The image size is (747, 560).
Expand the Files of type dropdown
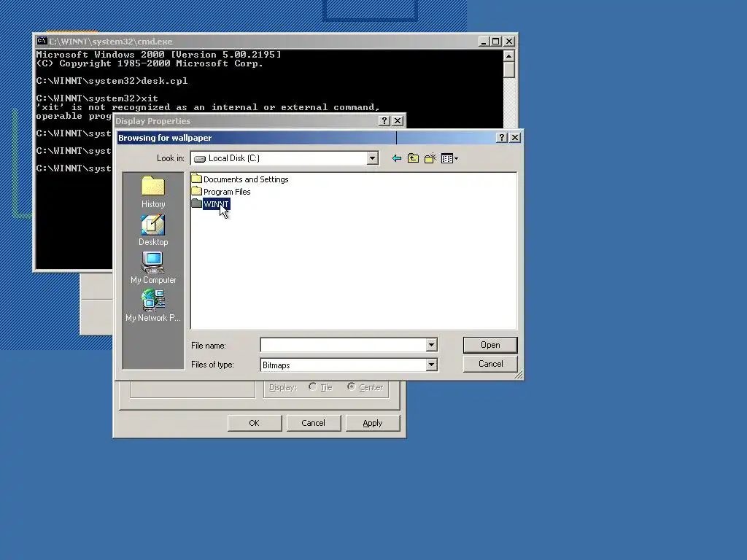(x=431, y=365)
